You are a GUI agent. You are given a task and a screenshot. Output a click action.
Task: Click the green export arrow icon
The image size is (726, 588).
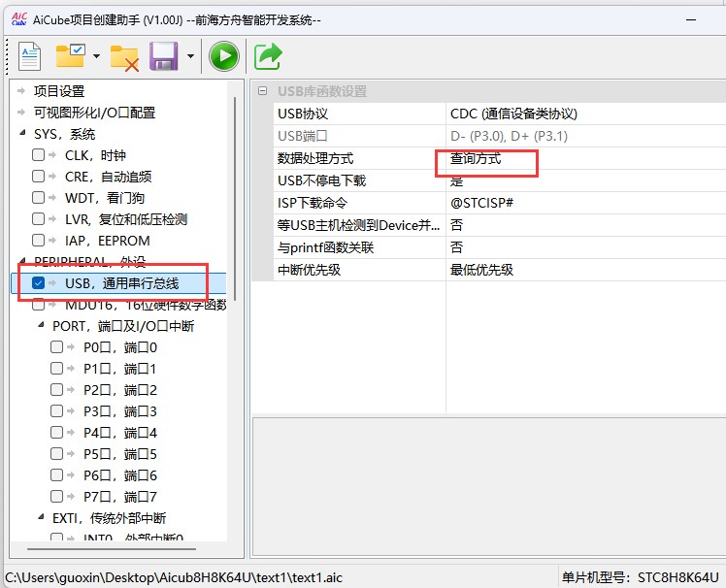(268, 56)
